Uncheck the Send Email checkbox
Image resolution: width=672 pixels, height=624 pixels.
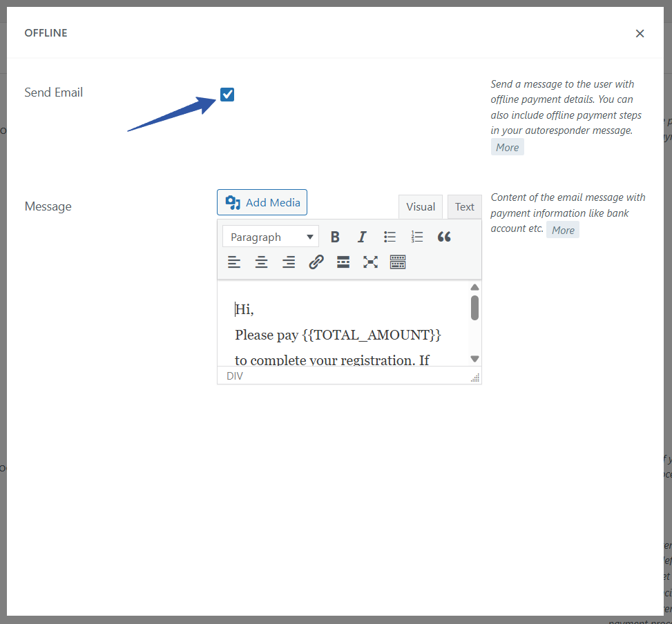click(x=227, y=95)
